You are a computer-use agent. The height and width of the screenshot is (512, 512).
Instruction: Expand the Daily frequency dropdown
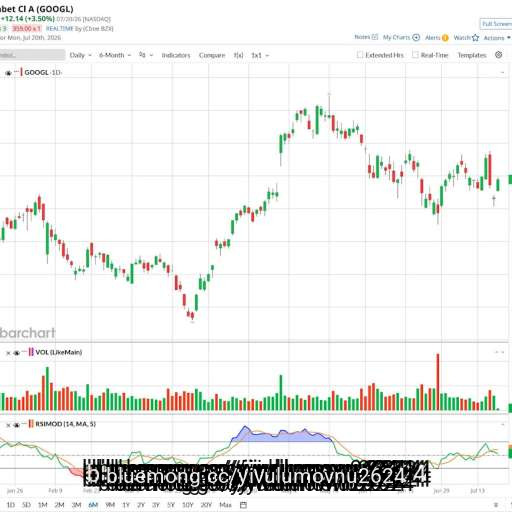80,55
